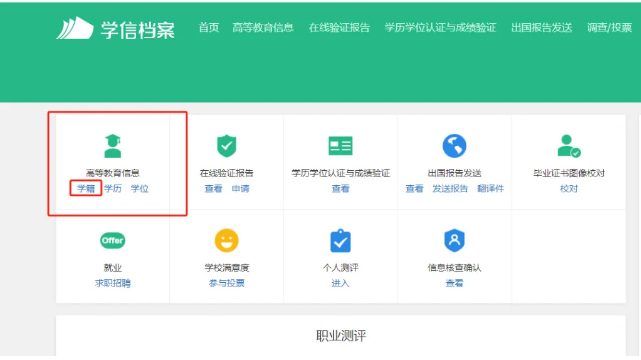Click the 翻译件 link

click(x=490, y=188)
